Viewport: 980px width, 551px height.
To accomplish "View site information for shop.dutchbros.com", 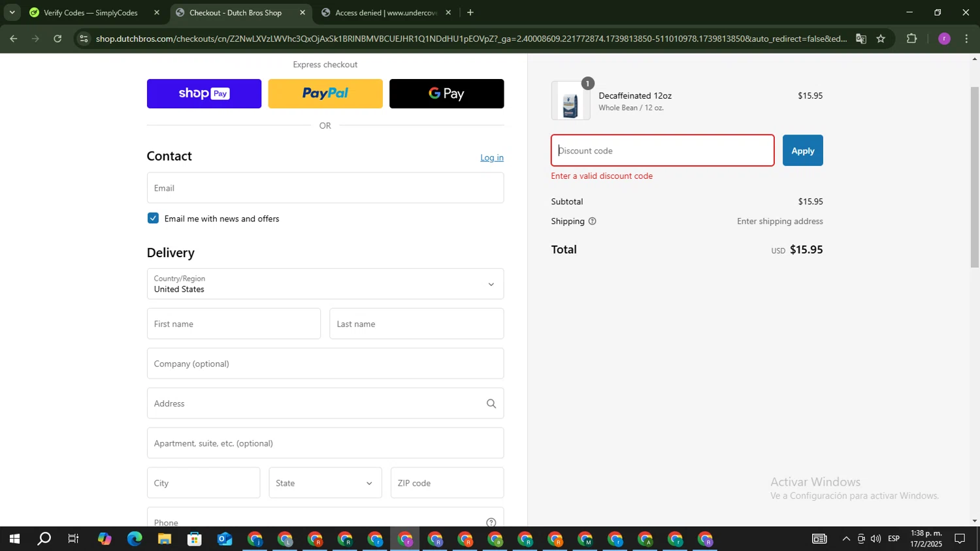I will click(x=83, y=39).
